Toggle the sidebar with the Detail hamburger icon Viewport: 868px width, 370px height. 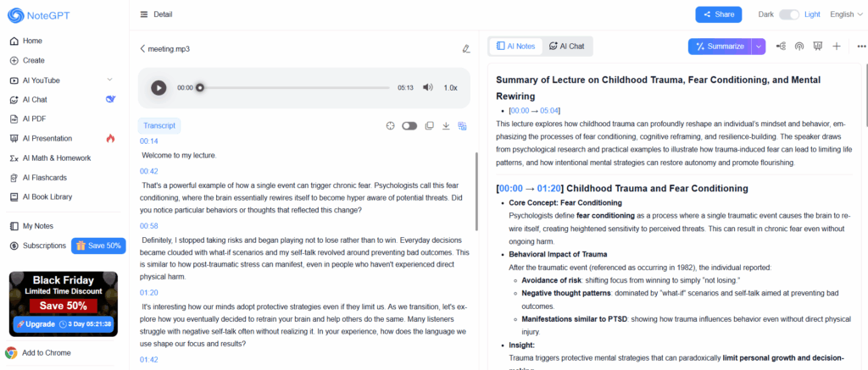(144, 14)
